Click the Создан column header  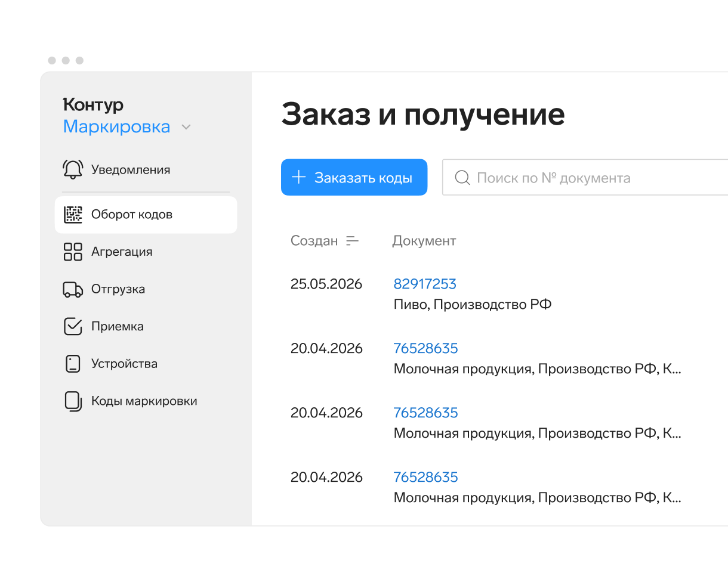pos(314,241)
